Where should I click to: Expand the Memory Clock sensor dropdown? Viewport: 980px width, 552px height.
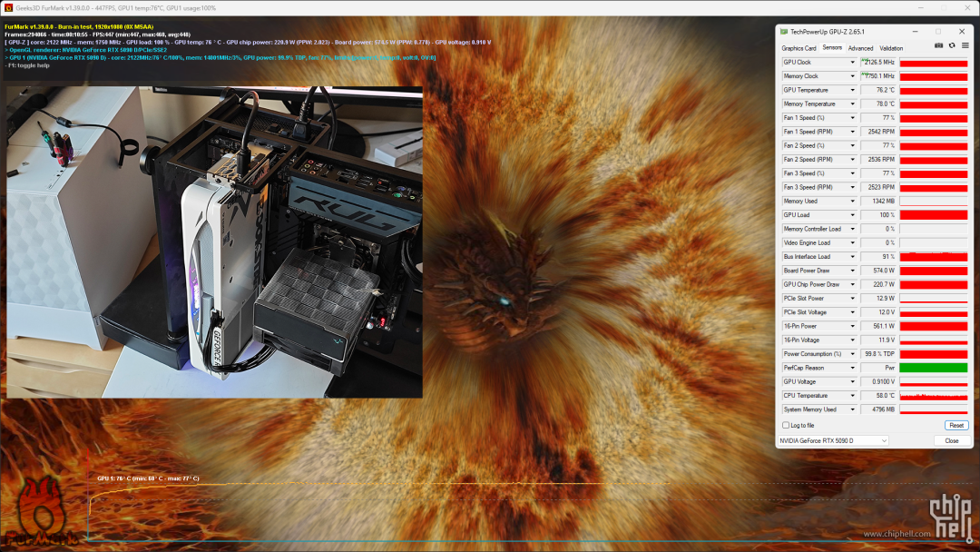pyautogui.click(x=852, y=76)
